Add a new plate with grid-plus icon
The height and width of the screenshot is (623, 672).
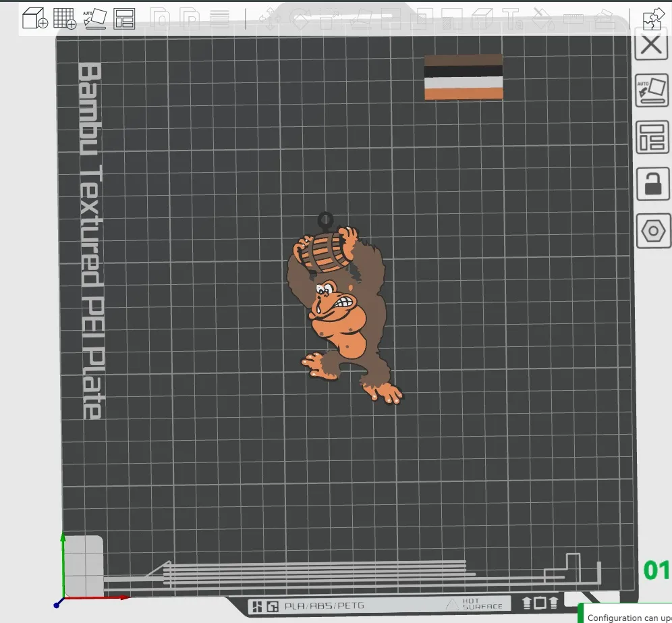tap(65, 18)
